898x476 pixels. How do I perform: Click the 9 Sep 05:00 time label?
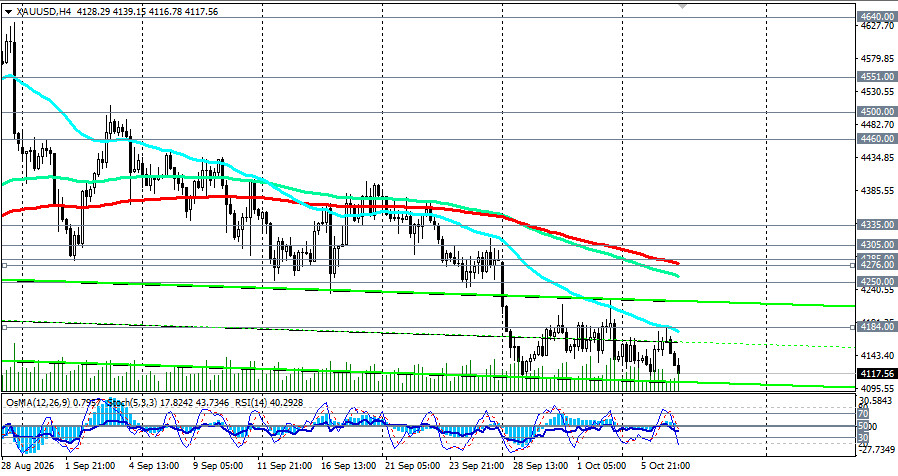pos(219,466)
